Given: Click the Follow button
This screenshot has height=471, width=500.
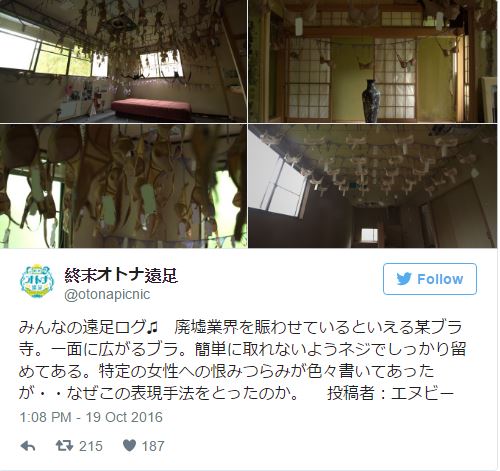Looking at the screenshot, I should point(430,279).
